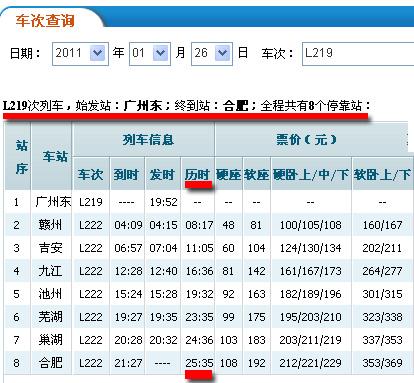Click departure time 04:15 for 赣州
This screenshot has width=414, height=383.
click(x=163, y=225)
